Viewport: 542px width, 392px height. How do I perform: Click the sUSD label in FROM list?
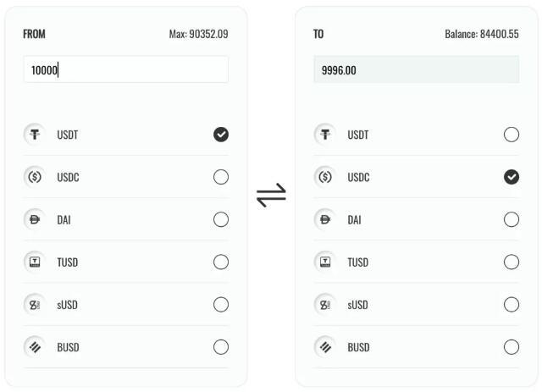tap(68, 305)
